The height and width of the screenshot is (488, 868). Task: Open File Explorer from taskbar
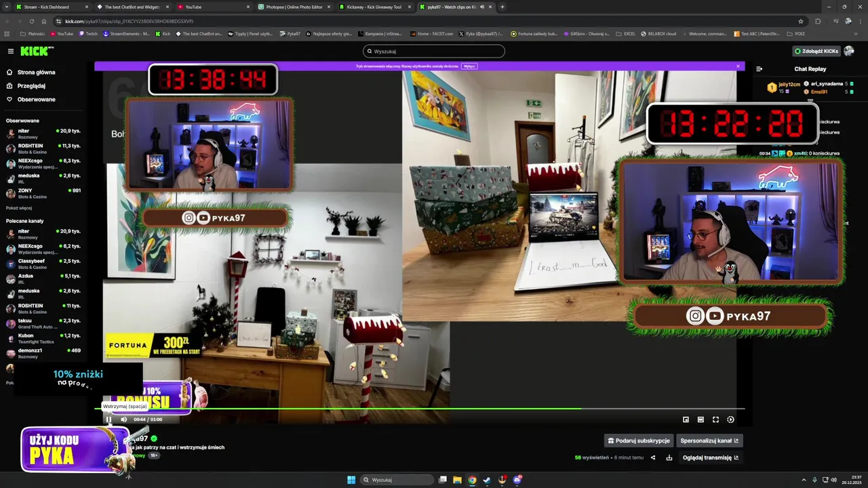457,480
